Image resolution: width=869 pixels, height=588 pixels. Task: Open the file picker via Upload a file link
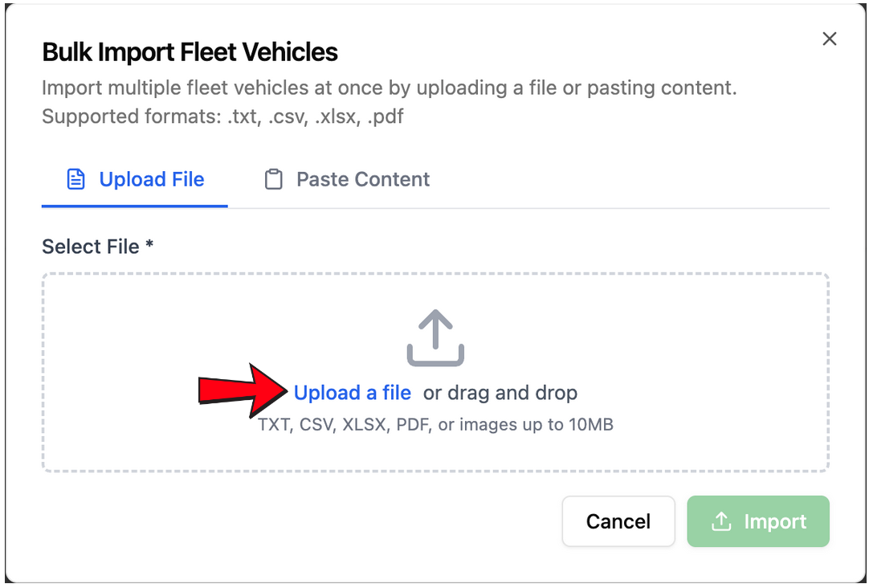pos(352,392)
